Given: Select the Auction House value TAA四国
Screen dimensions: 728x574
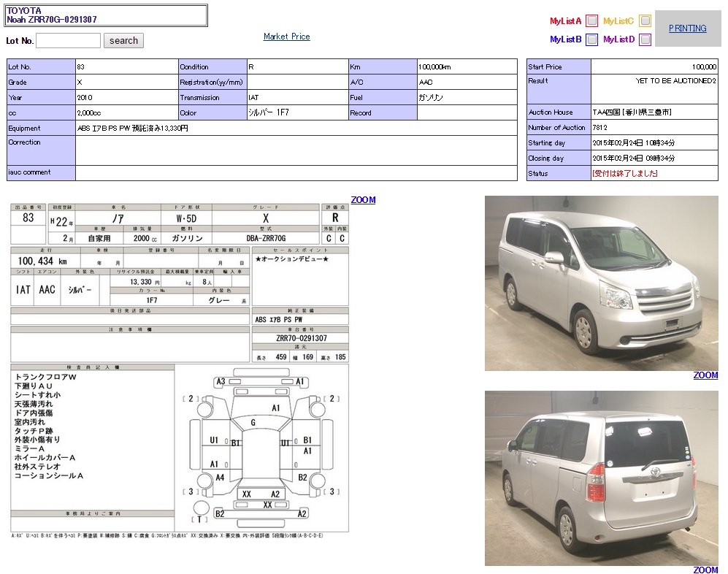Looking at the screenshot, I should click(x=632, y=112).
